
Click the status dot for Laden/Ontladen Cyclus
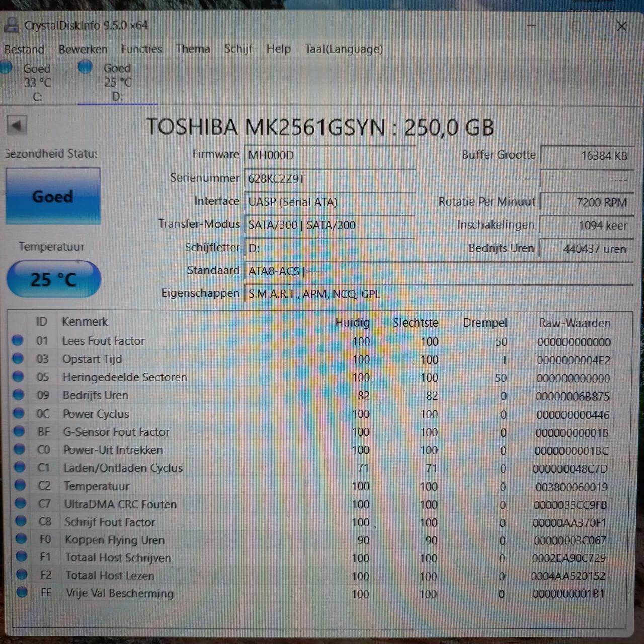pos(20,467)
